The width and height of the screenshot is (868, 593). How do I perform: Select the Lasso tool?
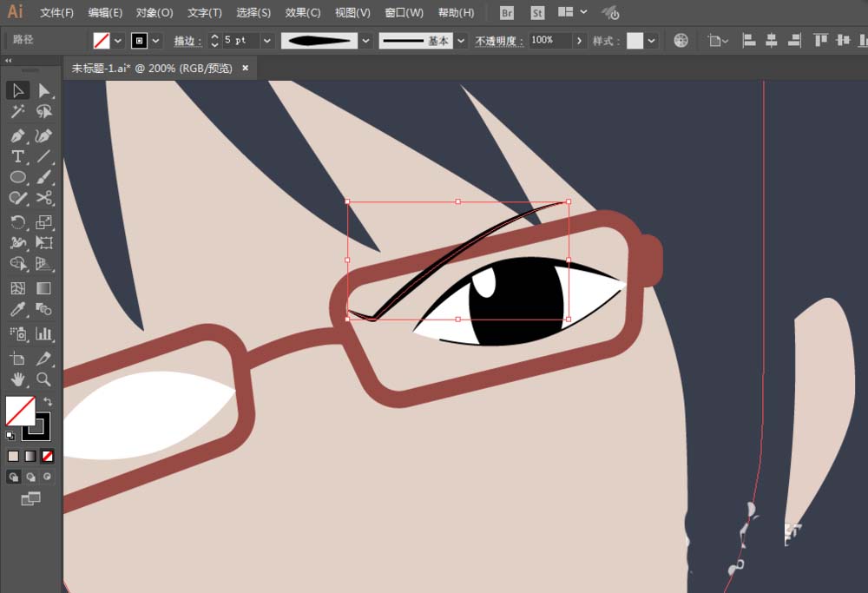(43, 111)
